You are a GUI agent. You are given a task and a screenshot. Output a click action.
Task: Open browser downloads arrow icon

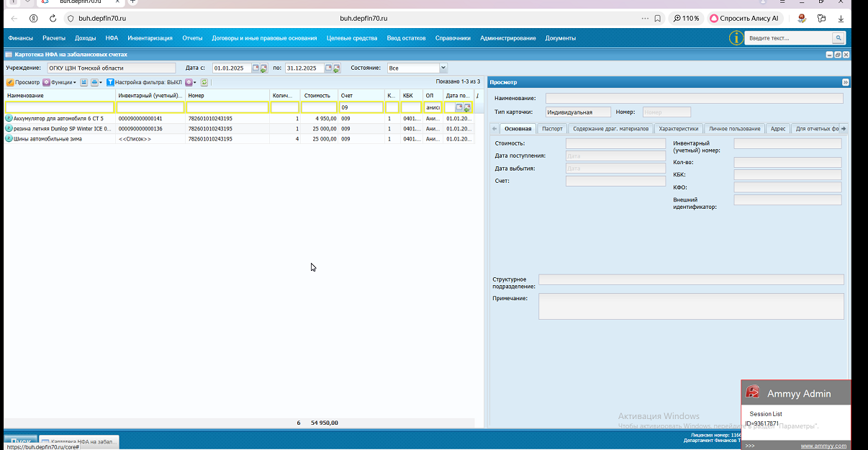(841, 18)
